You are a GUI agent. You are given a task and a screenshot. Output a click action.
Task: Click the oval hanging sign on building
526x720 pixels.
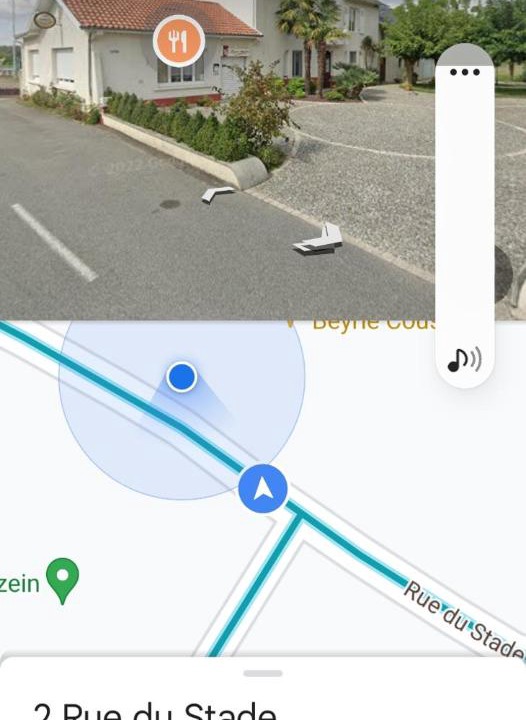click(x=45, y=20)
